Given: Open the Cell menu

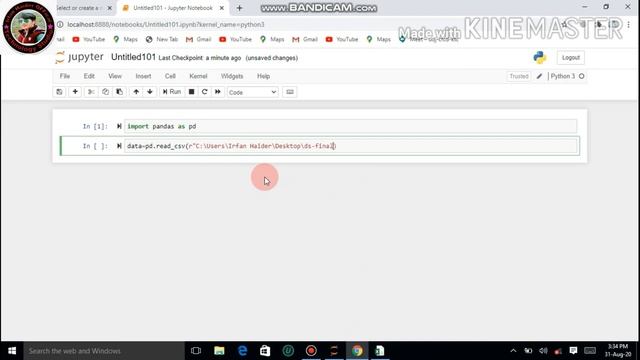Looking at the screenshot, I should point(170,76).
